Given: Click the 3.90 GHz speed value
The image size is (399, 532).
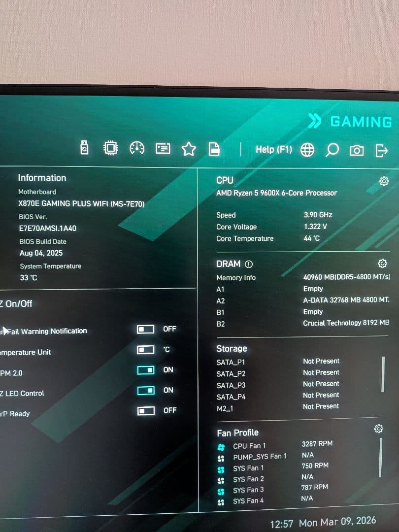Looking at the screenshot, I should pos(318,215).
